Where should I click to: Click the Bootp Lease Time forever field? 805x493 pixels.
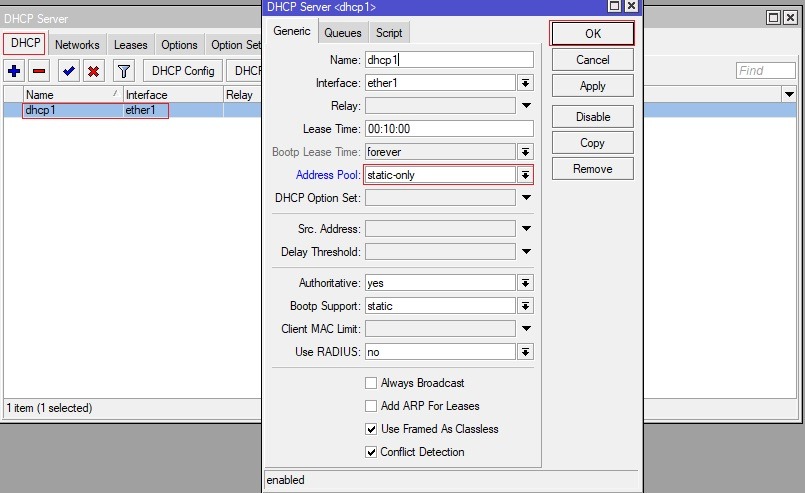(440, 152)
